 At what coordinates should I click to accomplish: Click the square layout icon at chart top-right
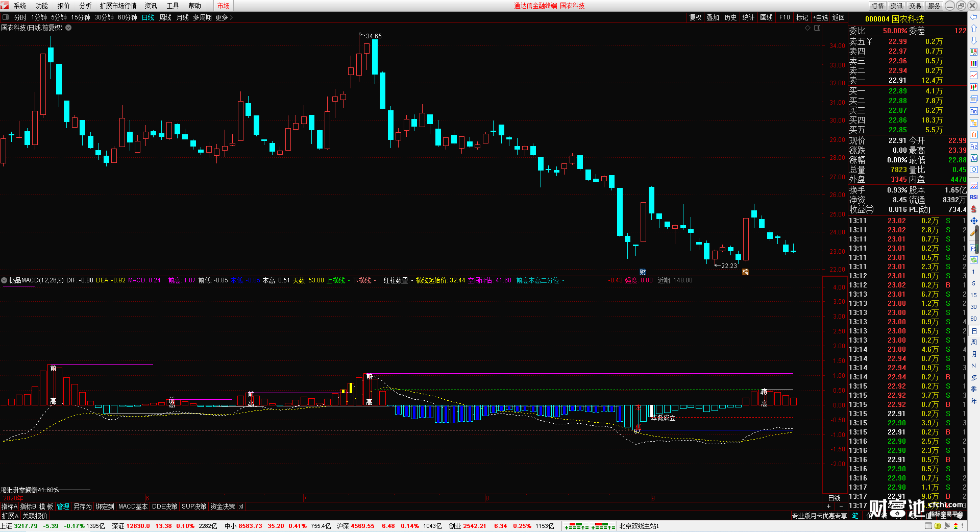coord(817,28)
